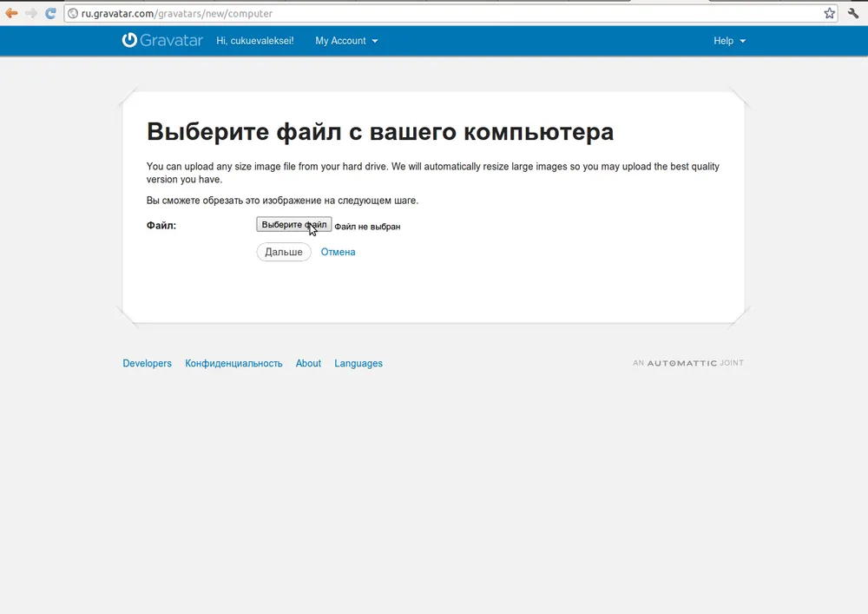The height and width of the screenshot is (614, 868).
Task: Open the Help dropdown menu
Action: pyautogui.click(x=729, y=41)
